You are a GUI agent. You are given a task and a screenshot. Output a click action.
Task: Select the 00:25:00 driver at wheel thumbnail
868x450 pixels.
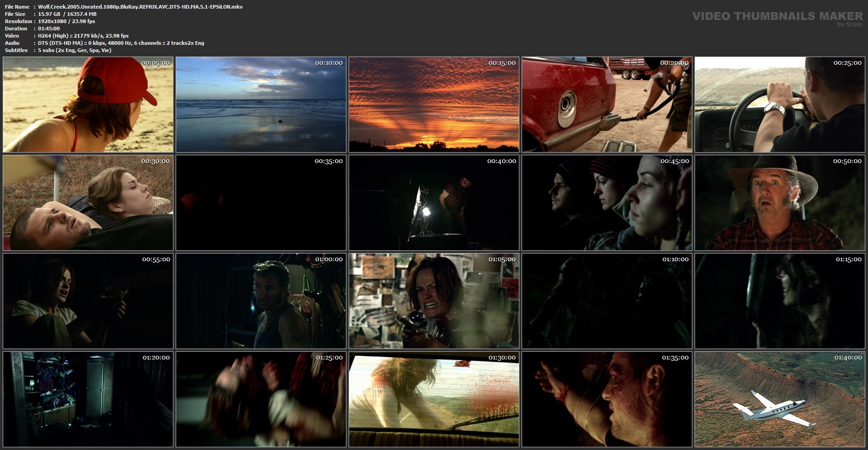coord(780,105)
